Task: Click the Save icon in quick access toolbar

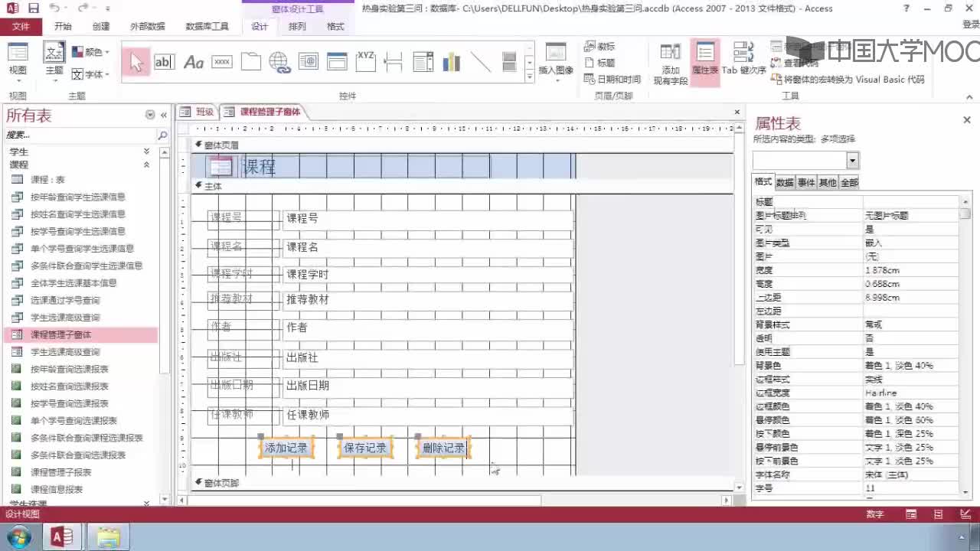Action: [x=34, y=8]
